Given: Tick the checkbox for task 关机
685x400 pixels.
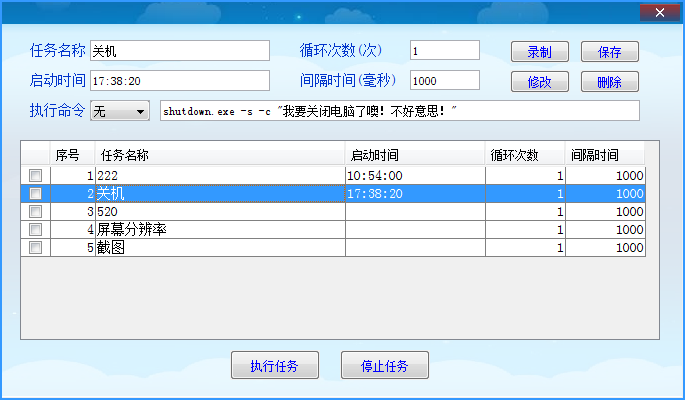Looking at the screenshot, I should (x=35, y=193).
